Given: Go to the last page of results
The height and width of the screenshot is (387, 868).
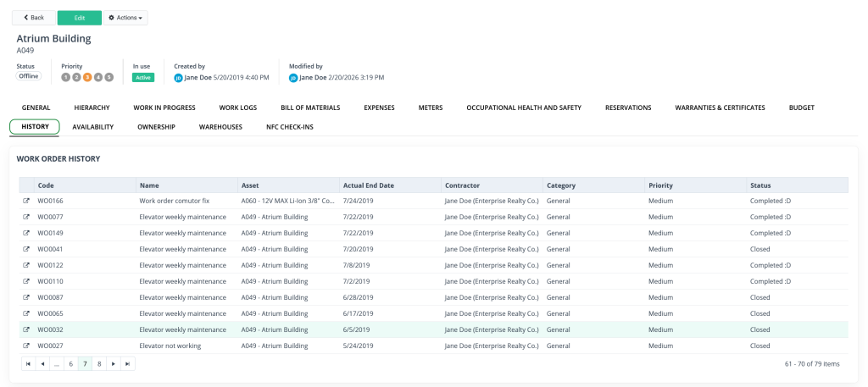Looking at the screenshot, I should [128, 364].
